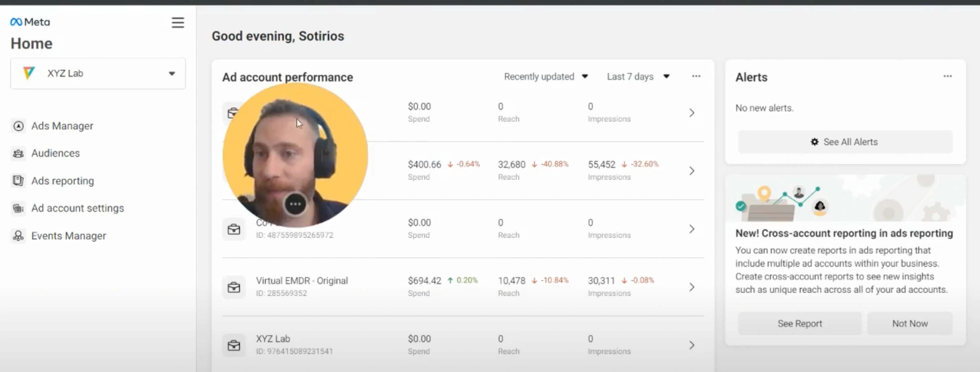The image size is (980, 372).
Task: Expand the $400.66 spend account row chevron
Action: pos(692,171)
